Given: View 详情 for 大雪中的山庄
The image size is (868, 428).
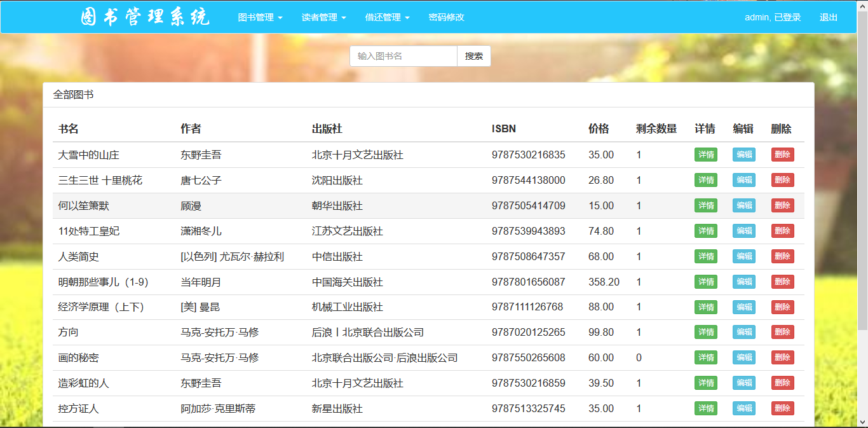Looking at the screenshot, I should tap(706, 155).
